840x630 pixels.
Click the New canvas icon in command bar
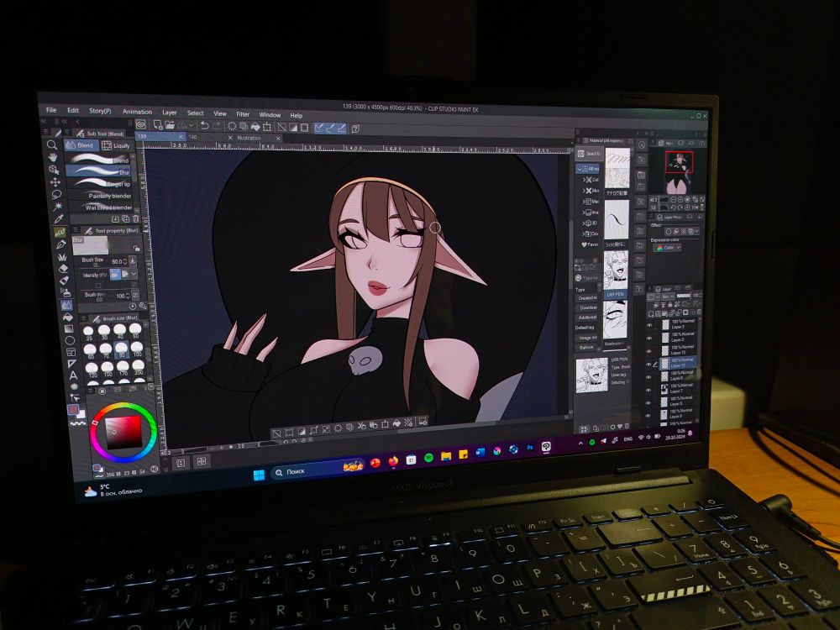(158, 125)
